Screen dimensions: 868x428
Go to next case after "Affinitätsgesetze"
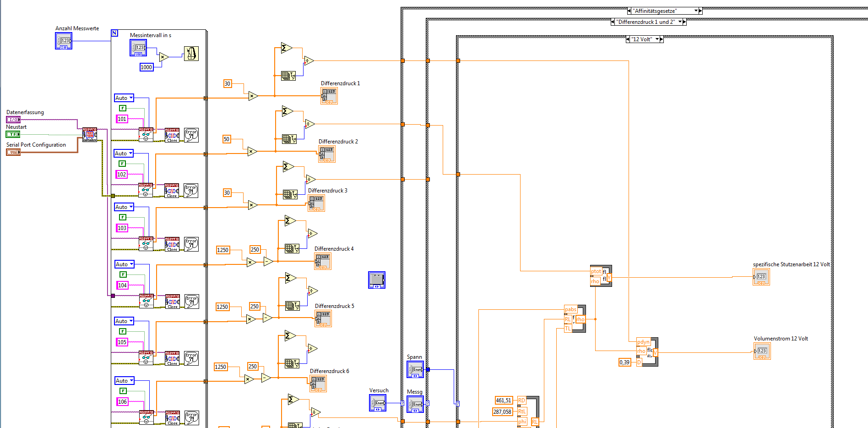700,11
